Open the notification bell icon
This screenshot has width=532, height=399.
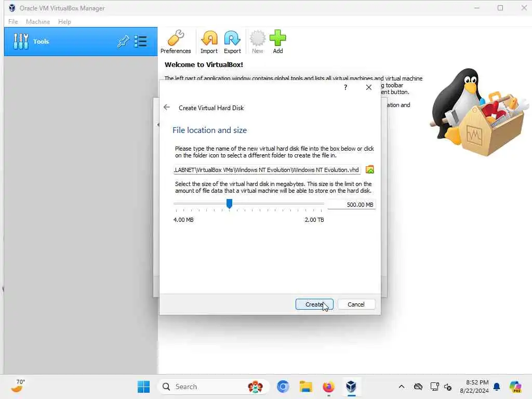(x=497, y=387)
